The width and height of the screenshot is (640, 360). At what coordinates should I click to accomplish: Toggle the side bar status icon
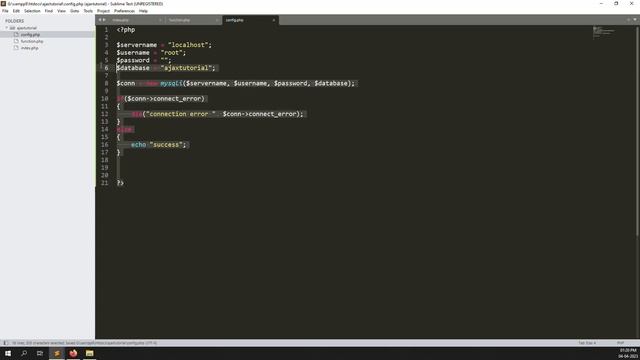pos(5,343)
